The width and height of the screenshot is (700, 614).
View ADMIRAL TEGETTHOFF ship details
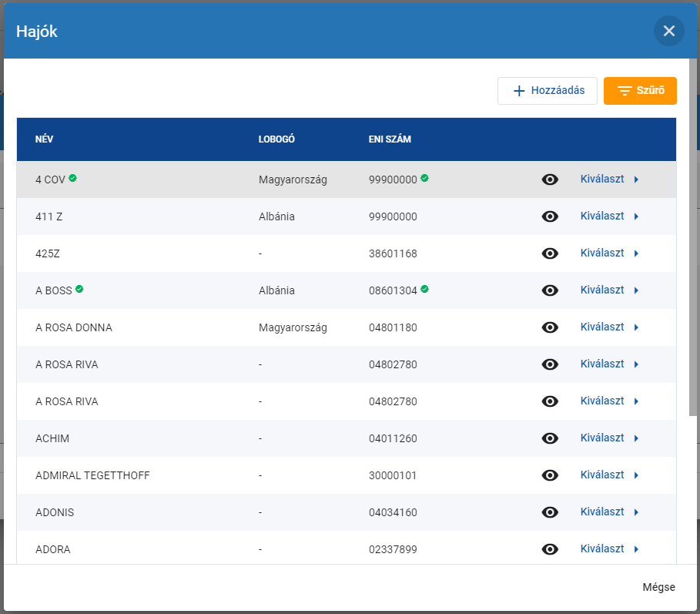coord(550,475)
